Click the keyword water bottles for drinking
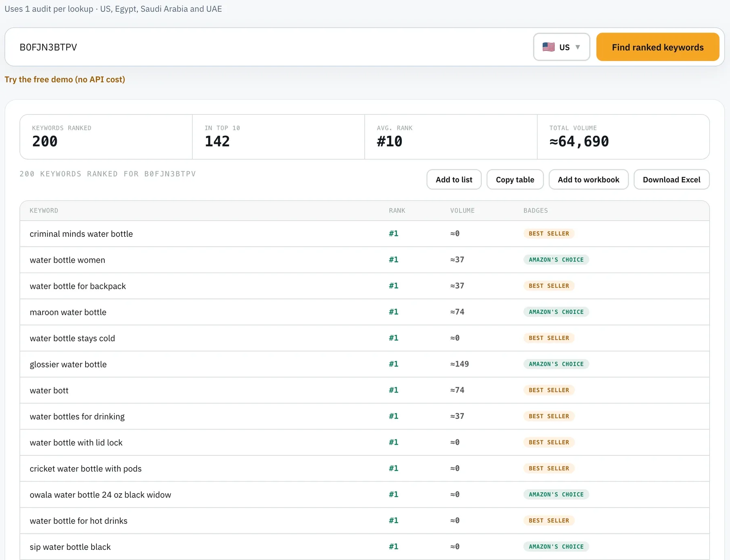This screenshot has height=560, width=730. (x=77, y=416)
